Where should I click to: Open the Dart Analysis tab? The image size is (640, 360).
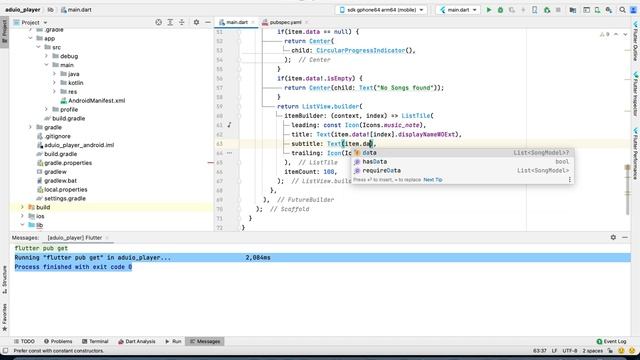[137, 341]
